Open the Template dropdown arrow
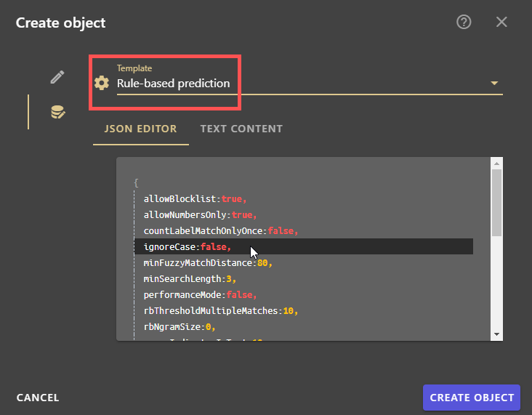532x415 pixels. point(494,83)
